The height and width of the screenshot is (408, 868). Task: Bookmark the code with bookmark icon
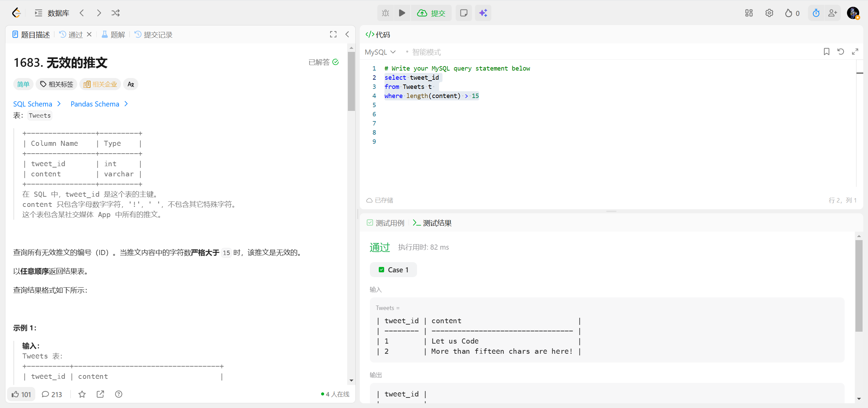[x=826, y=52]
